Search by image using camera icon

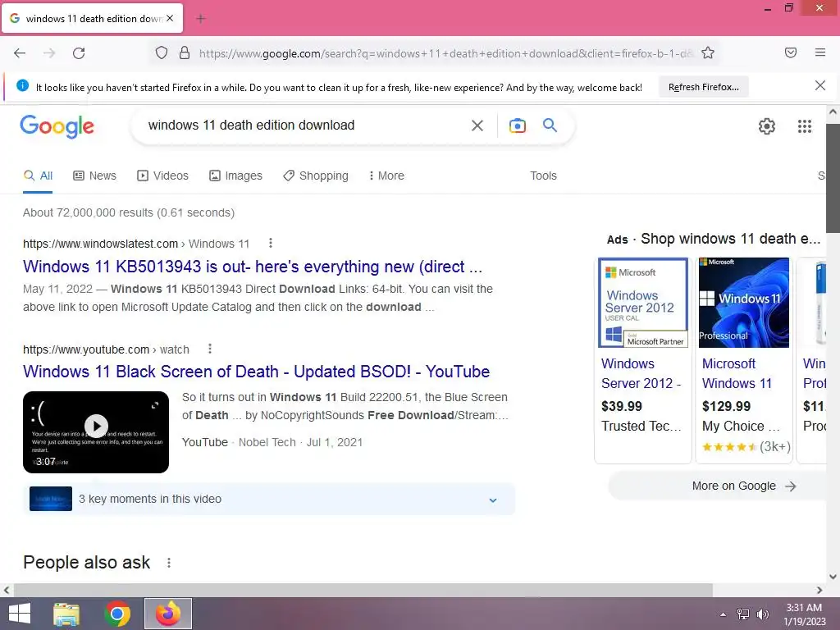pyautogui.click(x=517, y=126)
